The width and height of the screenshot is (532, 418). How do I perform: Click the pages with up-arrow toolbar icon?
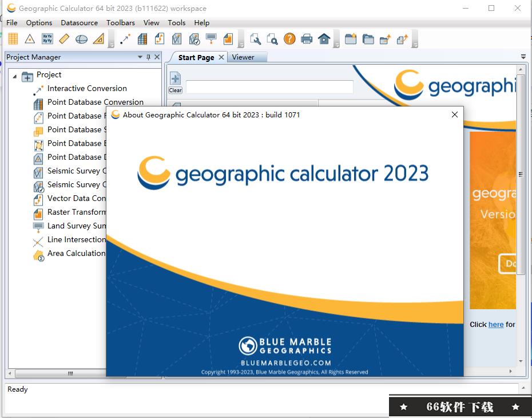pyautogui.click(x=402, y=39)
